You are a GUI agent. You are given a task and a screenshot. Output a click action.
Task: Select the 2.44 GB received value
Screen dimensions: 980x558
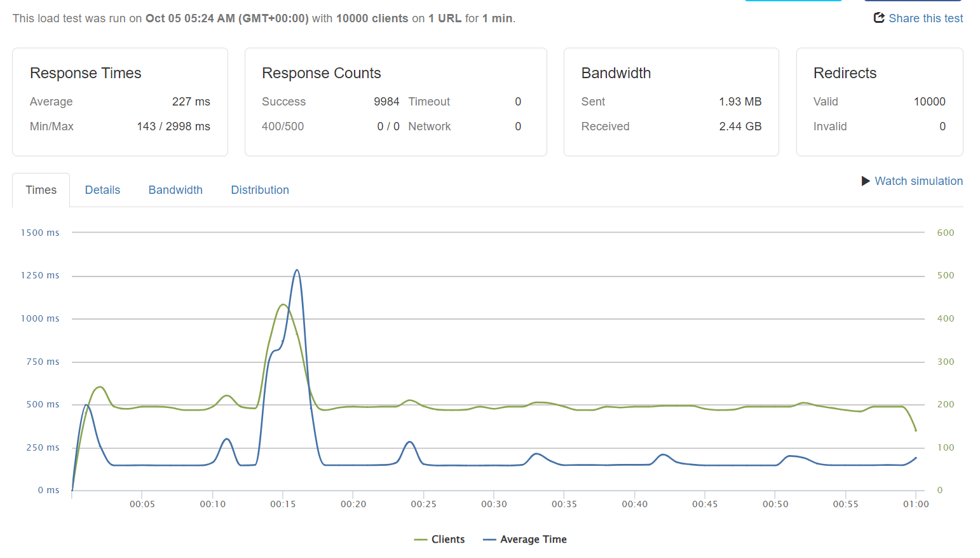(740, 126)
